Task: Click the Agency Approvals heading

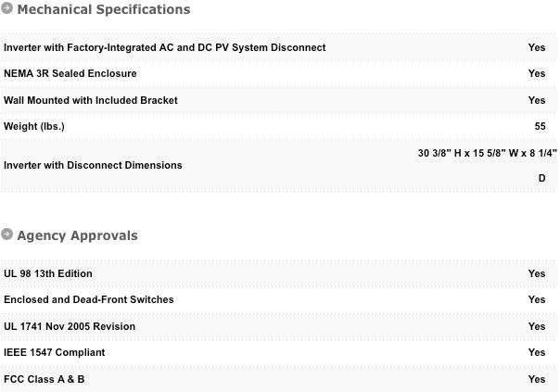Action: click(77, 235)
